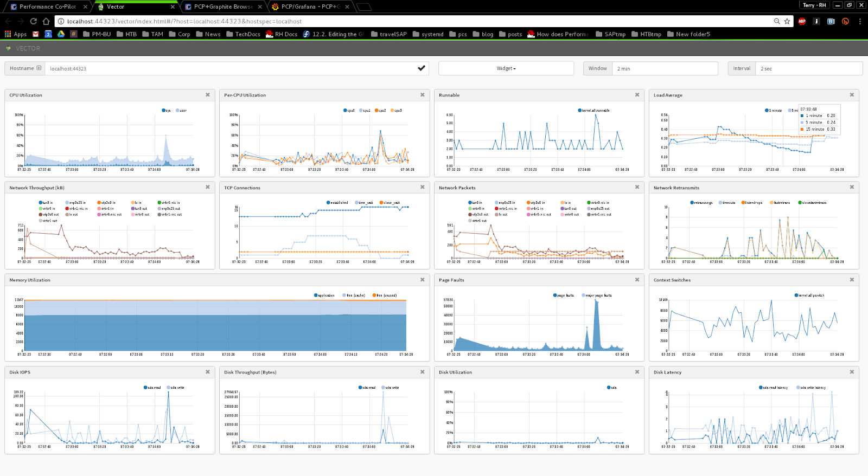Open the Interval 2 sec selector

809,68
